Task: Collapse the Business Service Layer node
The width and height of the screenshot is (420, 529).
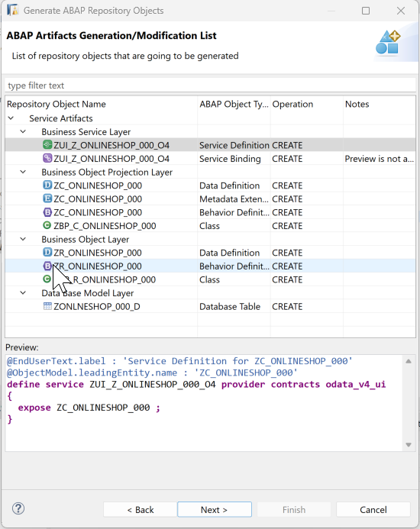Action: pyautogui.click(x=23, y=131)
